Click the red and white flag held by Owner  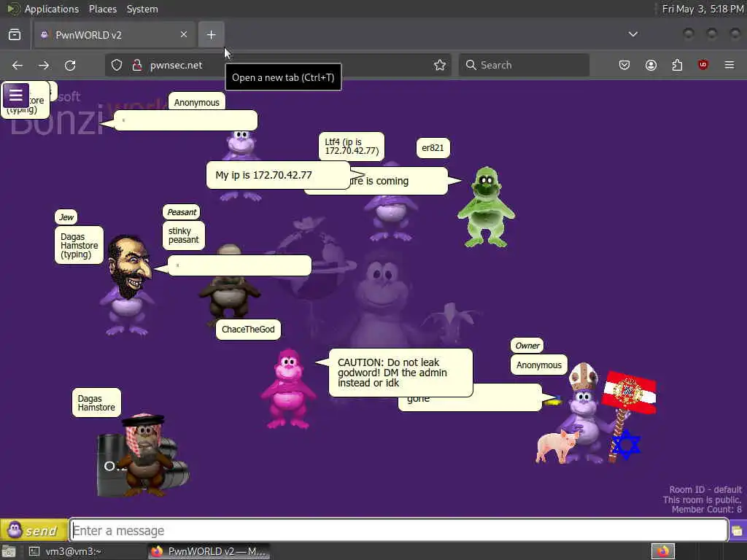[x=630, y=392]
